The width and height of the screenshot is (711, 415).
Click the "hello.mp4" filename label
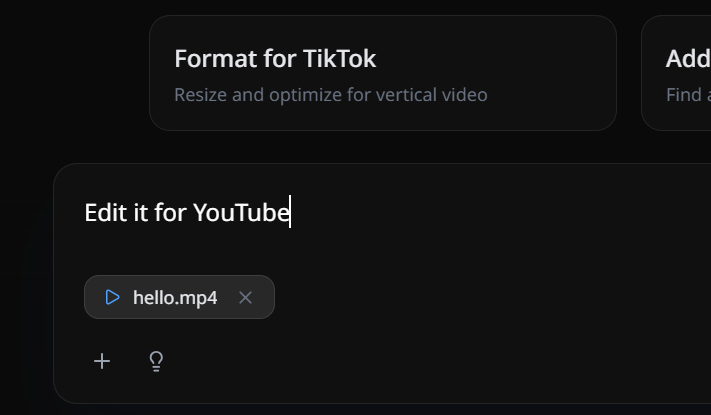pos(175,297)
